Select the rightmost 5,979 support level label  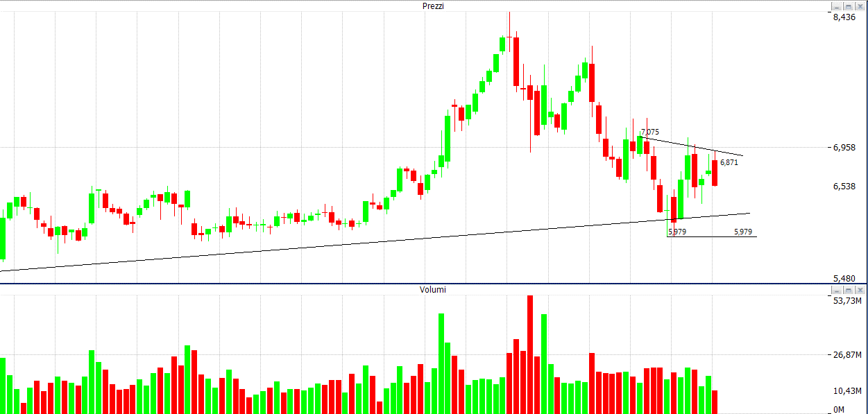coord(742,232)
